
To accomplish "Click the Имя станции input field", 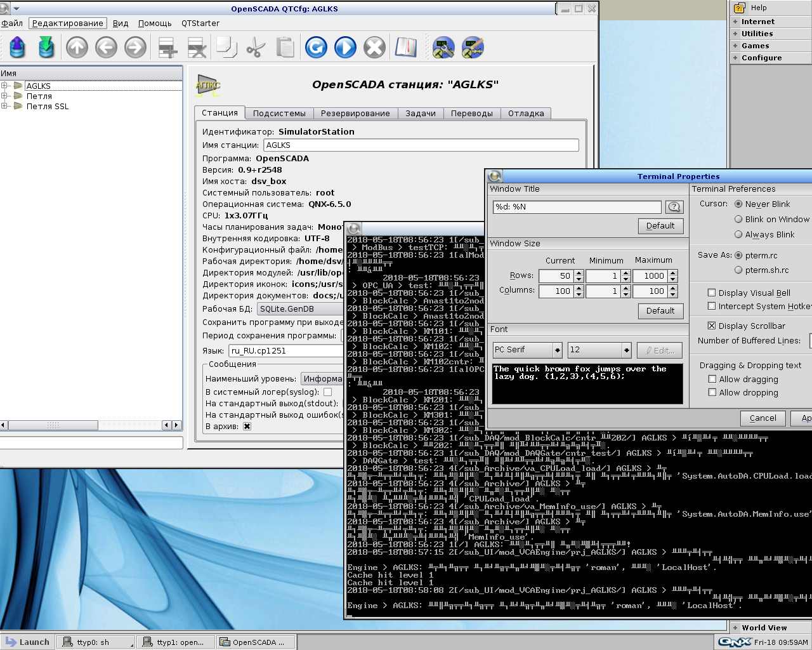I will click(421, 145).
